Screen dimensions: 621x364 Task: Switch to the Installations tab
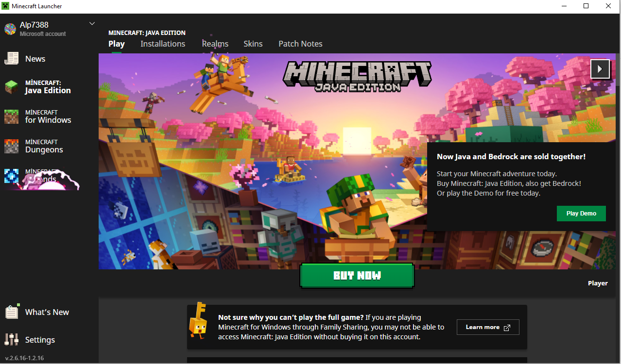tap(163, 44)
